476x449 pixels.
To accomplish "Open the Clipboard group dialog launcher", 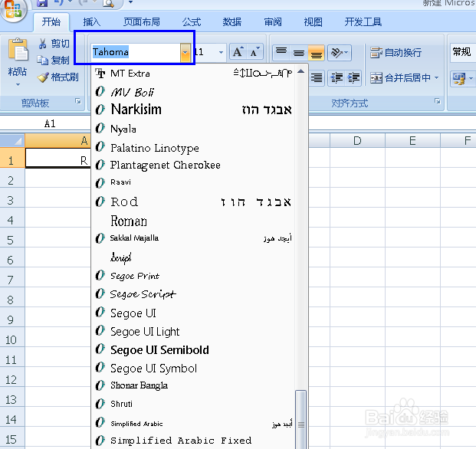I will coord(78,101).
